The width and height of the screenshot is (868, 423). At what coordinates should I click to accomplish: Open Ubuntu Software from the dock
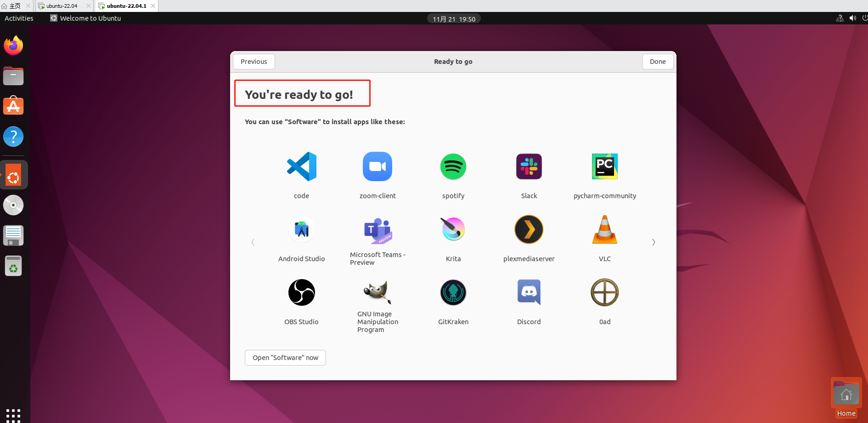pos(13,106)
